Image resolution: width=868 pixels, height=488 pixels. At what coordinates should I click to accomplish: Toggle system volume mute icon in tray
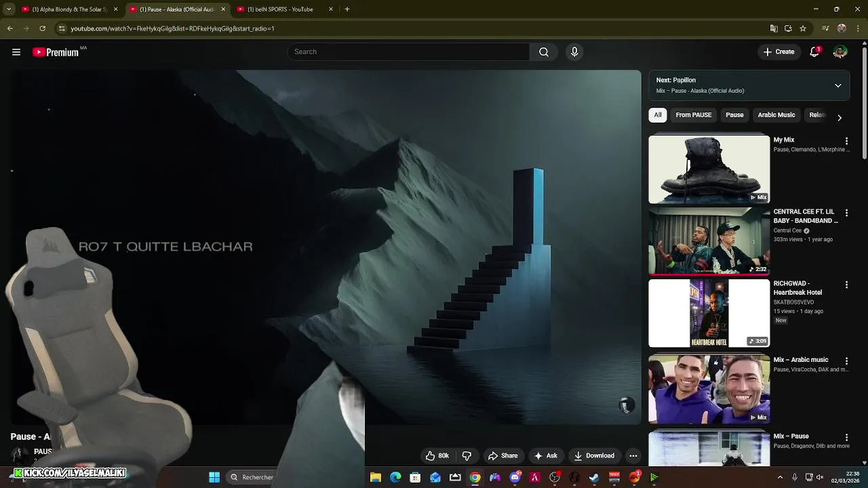tap(820, 477)
